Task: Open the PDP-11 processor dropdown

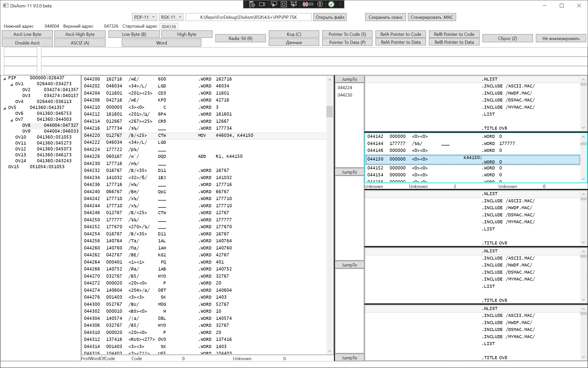Action: 144,17
